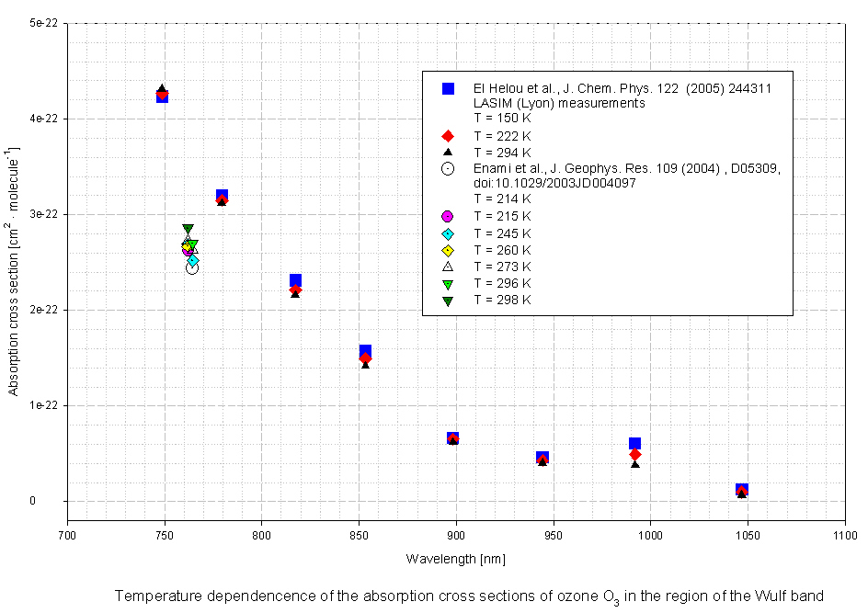Click the LASIM (Lyon) measurements legend text
Screen dimensions: 868x613
[x=559, y=104]
